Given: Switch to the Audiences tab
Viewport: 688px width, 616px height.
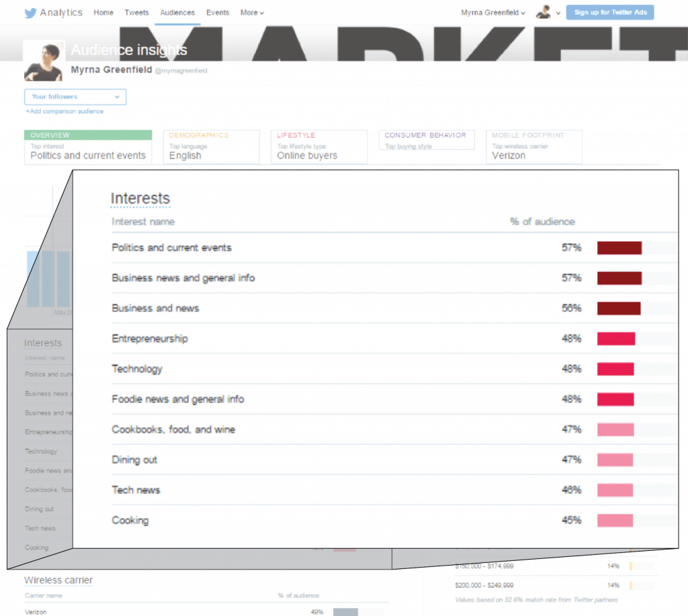Looking at the screenshot, I should (x=177, y=12).
